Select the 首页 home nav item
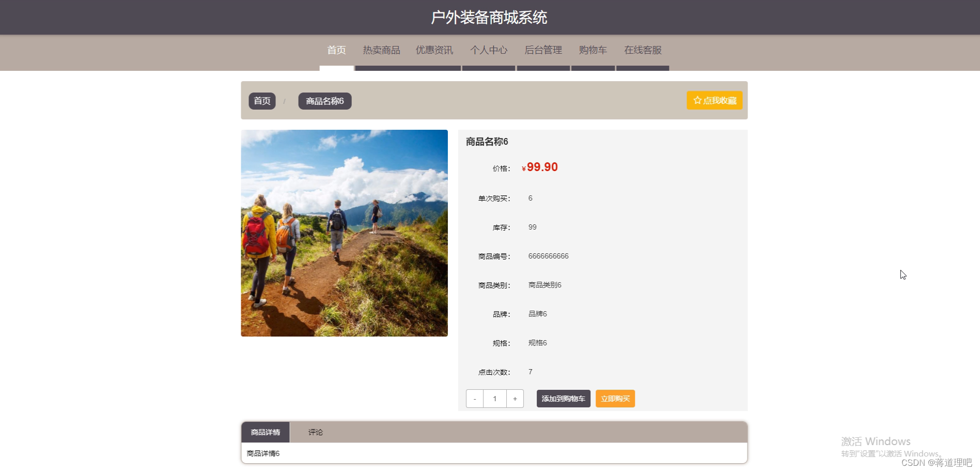 [x=336, y=50]
